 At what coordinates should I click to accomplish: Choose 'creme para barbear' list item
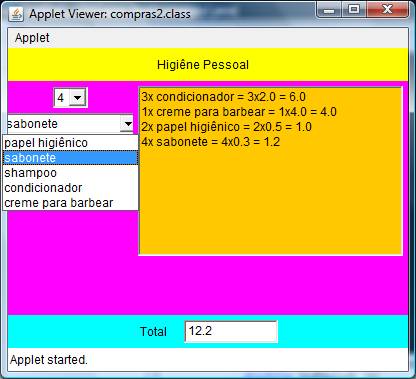tap(70, 203)
